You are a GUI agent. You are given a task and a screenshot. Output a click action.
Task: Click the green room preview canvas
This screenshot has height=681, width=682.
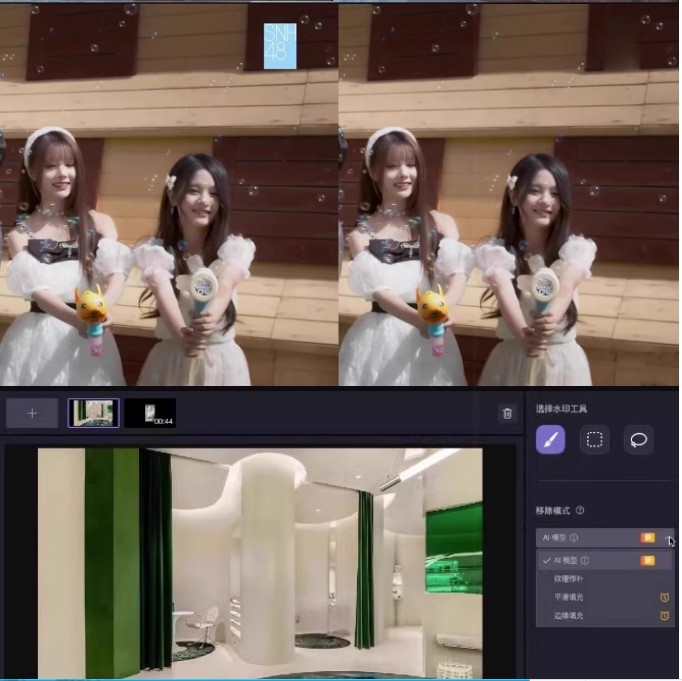[261, 565]
